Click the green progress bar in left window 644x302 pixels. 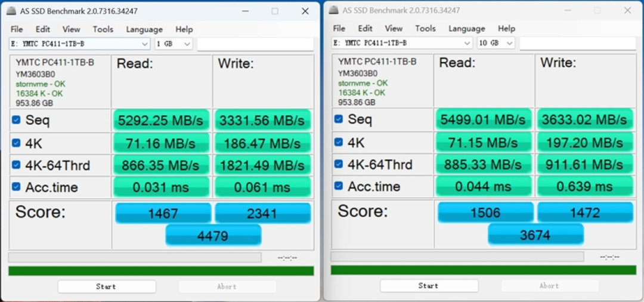pyautogui.click(x=161, y=271)
